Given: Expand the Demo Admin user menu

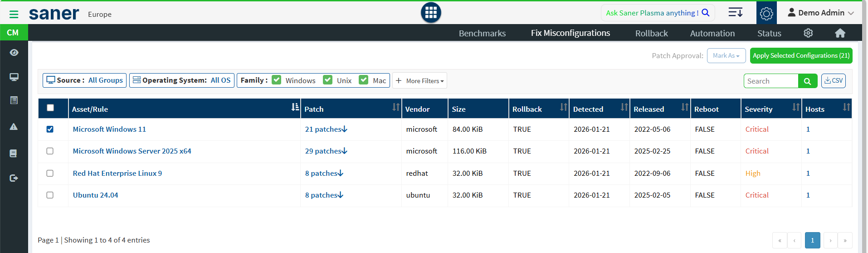Looking at the screenshot, I should click(x=820, y=13).
